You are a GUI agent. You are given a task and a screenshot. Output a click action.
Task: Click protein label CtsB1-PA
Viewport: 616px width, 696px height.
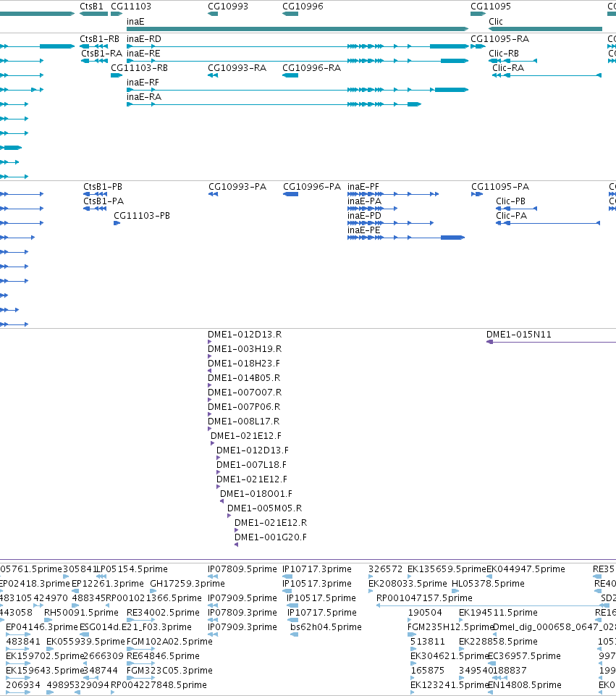(104, 201)
